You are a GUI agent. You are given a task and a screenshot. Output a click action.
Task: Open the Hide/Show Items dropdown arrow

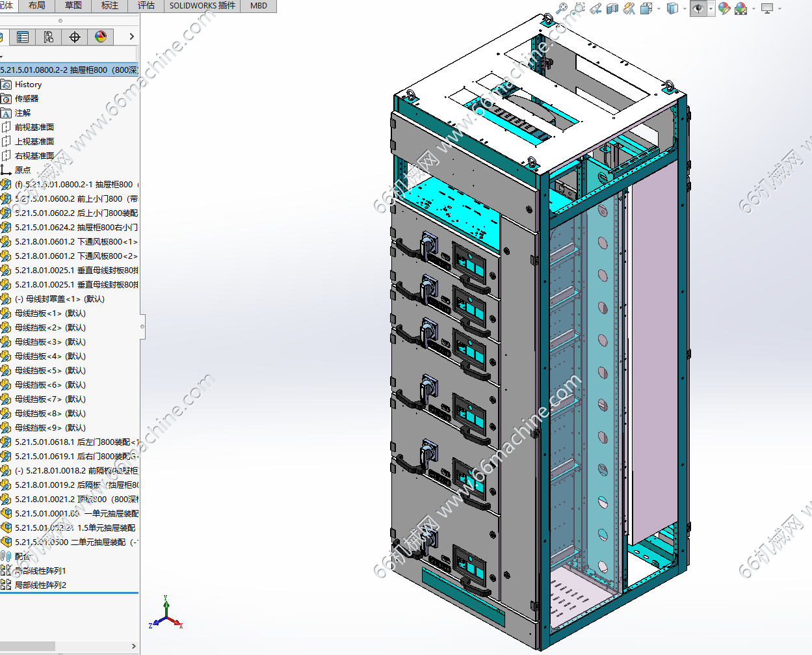point(711,8)
